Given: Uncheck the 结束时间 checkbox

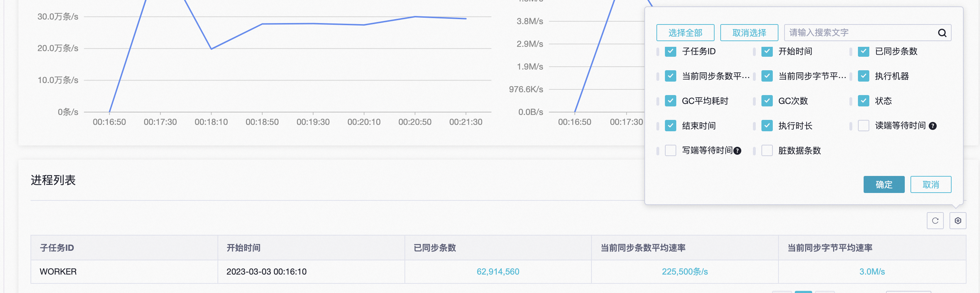Looking at the screenshot, I should click(670, 126).
